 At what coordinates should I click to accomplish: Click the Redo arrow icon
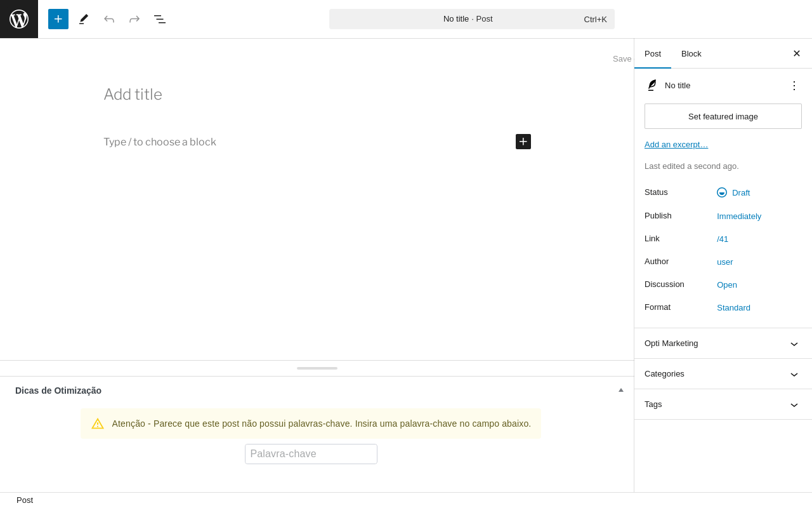(134, 19)
